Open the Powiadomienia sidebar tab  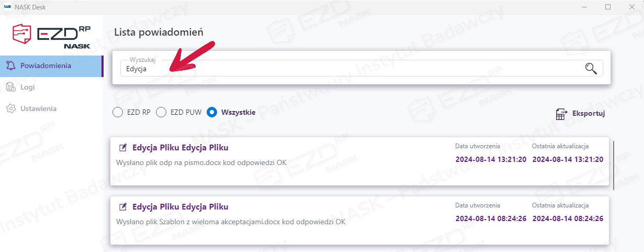(46, 65)
